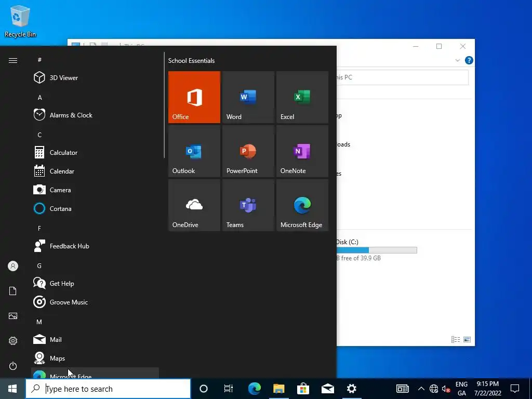Jump to letter A in app list
The height and width of the screenshot is (399, 532).
point(39,97)
